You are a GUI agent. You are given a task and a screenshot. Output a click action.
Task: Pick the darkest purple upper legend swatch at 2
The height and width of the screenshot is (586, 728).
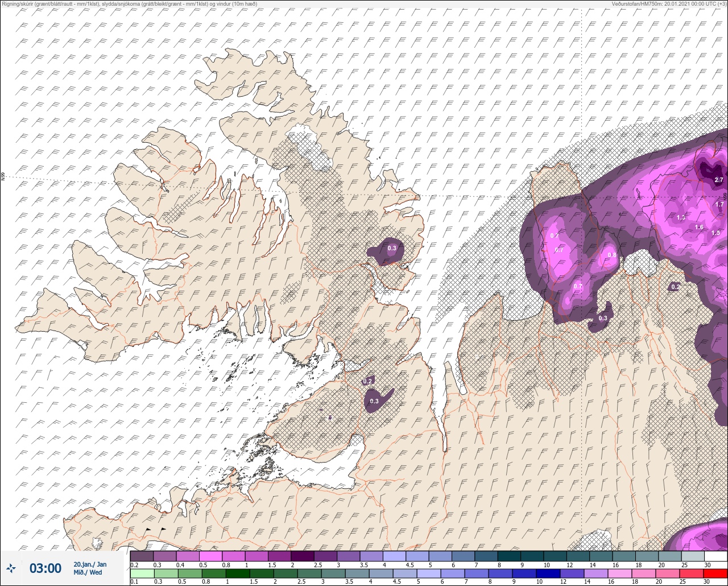tap(302, 556)
